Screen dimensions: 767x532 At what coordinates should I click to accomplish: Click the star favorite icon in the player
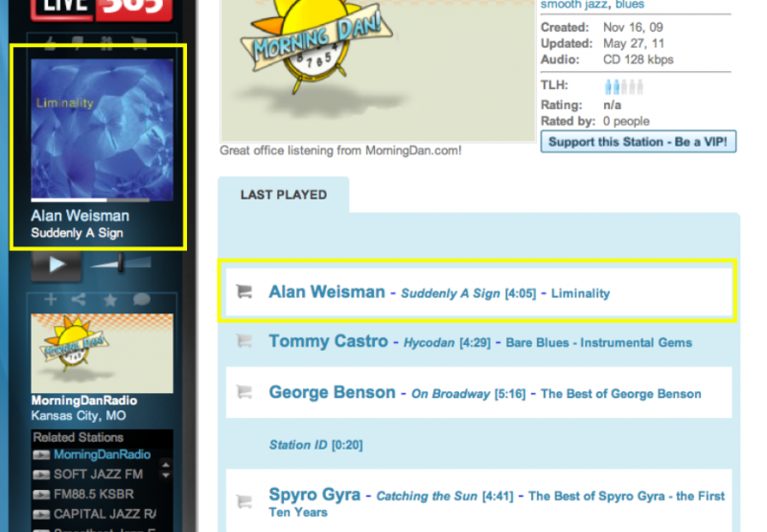110,300
